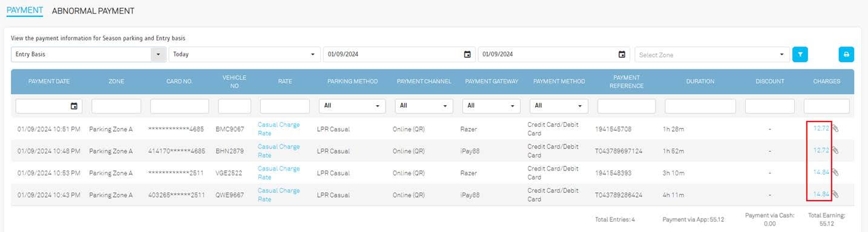This screenshot has width=868, height=232.
Task: Sort by CARD NO. column header
Action: (x=180, y=82)
